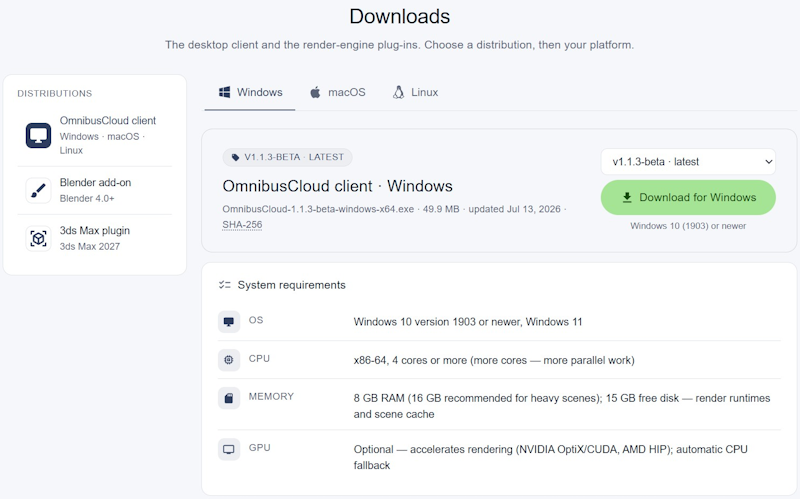Screen dimensions: 800x499
Task: Click the GPU 'Optional — accelerates rendering' text
Action: 551,457
